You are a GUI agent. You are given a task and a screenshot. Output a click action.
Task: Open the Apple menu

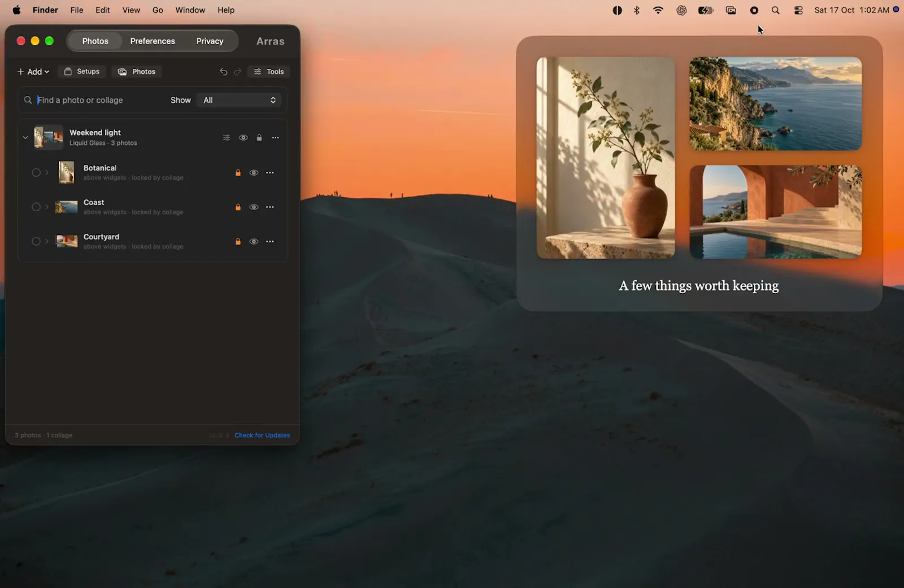pyautogui.click(x=16, y=10)
